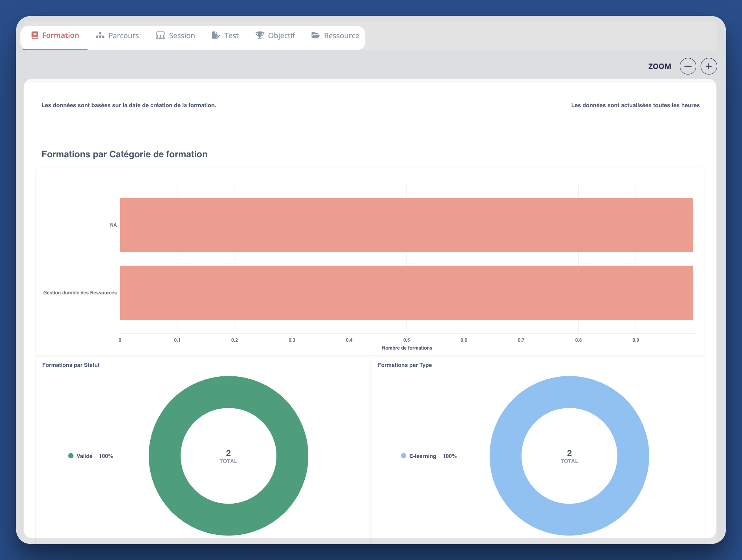Toggle the green dot beside Validé
The image size is (742, 560).
pyautogui.click(x=71, y=456)
